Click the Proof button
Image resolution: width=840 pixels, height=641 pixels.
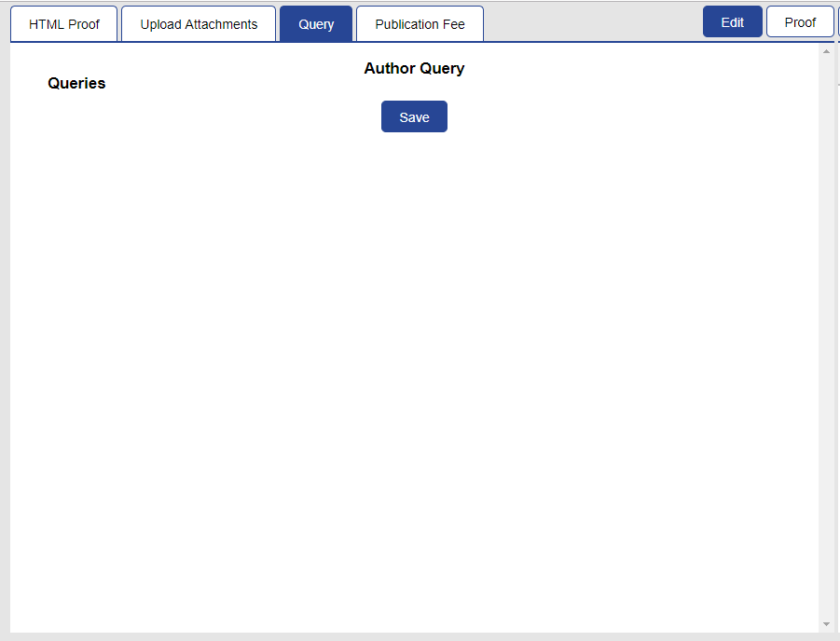click(800, 22)
